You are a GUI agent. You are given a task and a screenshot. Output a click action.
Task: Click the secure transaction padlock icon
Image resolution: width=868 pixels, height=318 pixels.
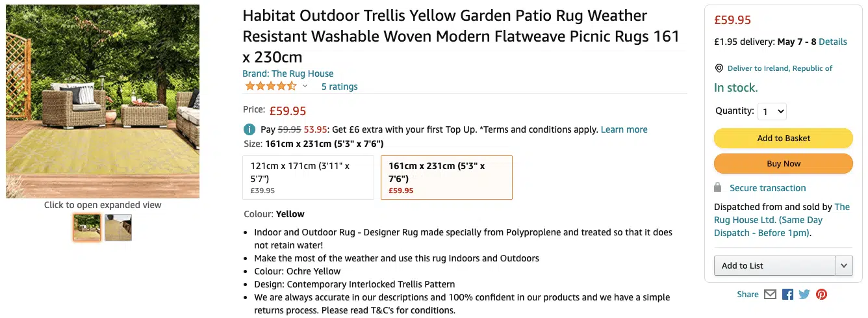tap(718, 188)
